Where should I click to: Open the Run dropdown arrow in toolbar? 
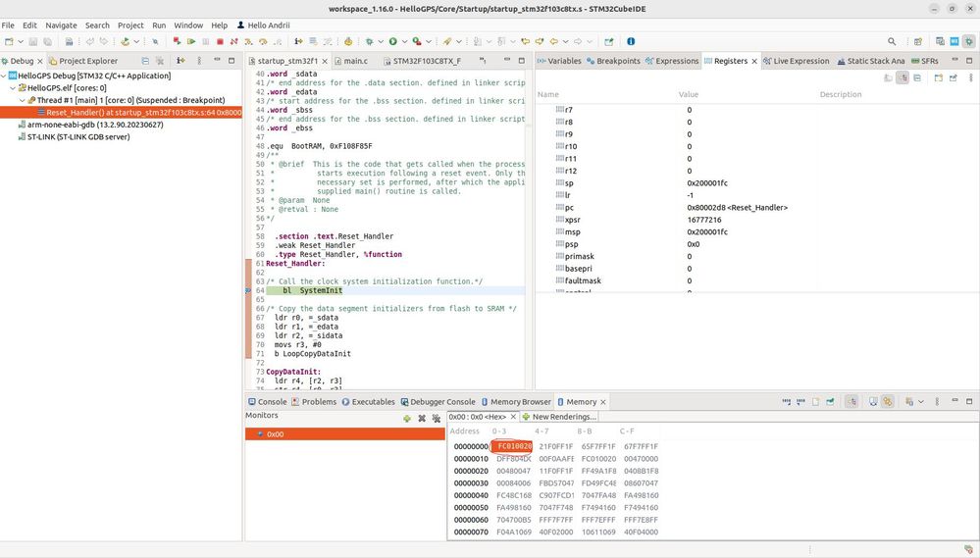tap(404, 42)
